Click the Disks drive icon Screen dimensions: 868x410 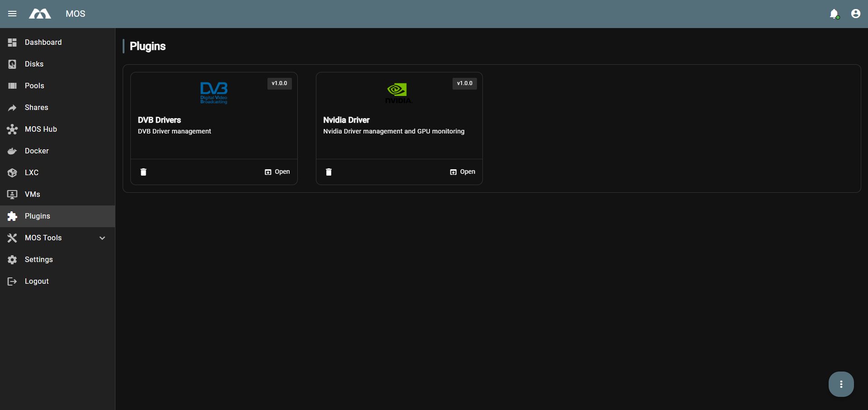click(12, 64)
